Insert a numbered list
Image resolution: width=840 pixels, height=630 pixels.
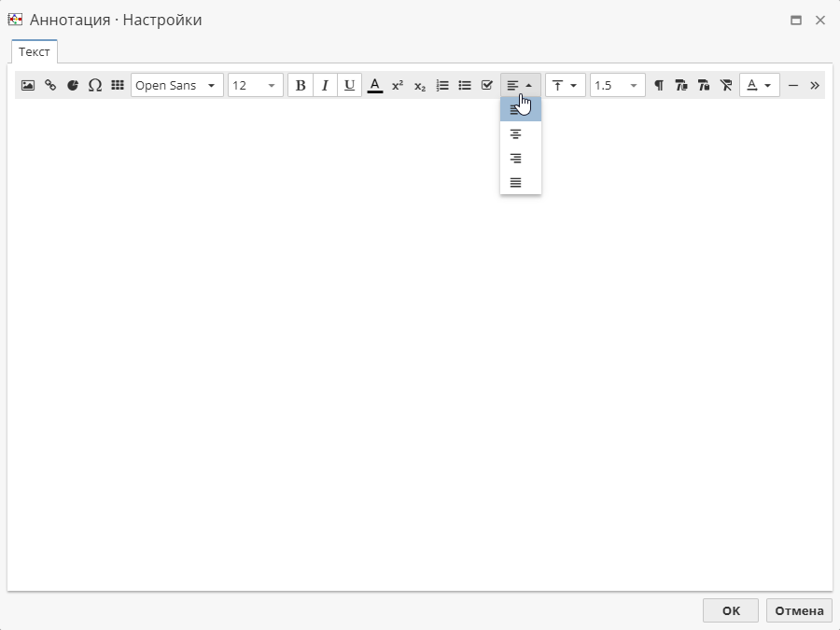tap(442, 85)
